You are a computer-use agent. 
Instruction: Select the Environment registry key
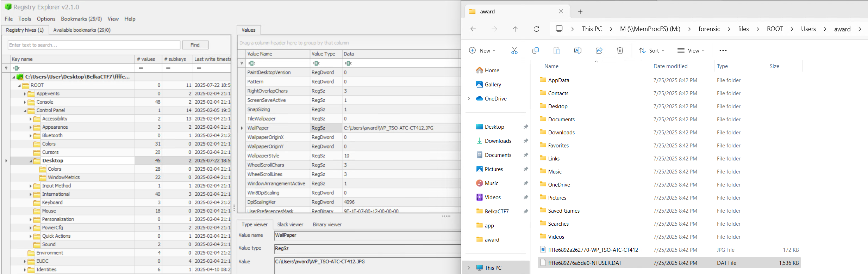(50, 253)
